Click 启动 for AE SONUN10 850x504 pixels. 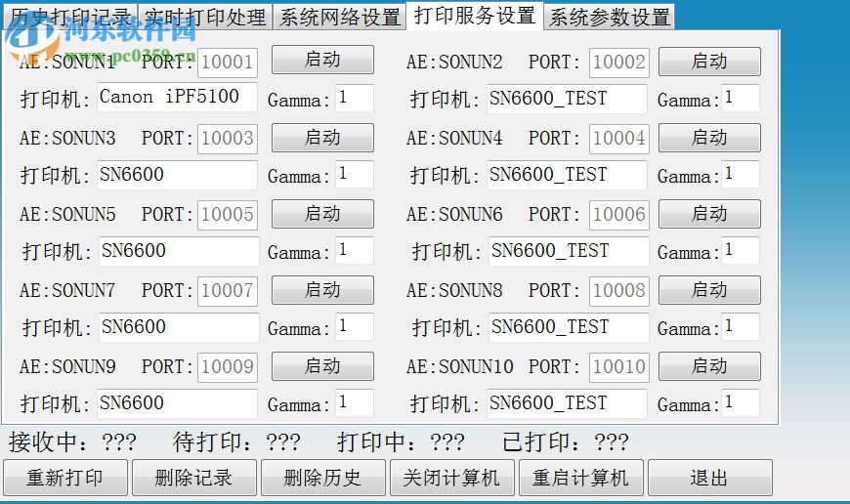[709, 366]
